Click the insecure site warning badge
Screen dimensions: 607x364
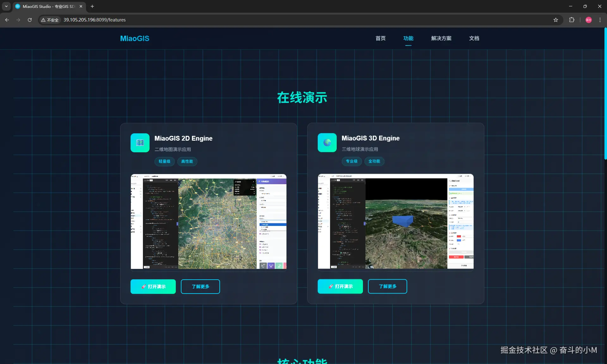[50, 20]
